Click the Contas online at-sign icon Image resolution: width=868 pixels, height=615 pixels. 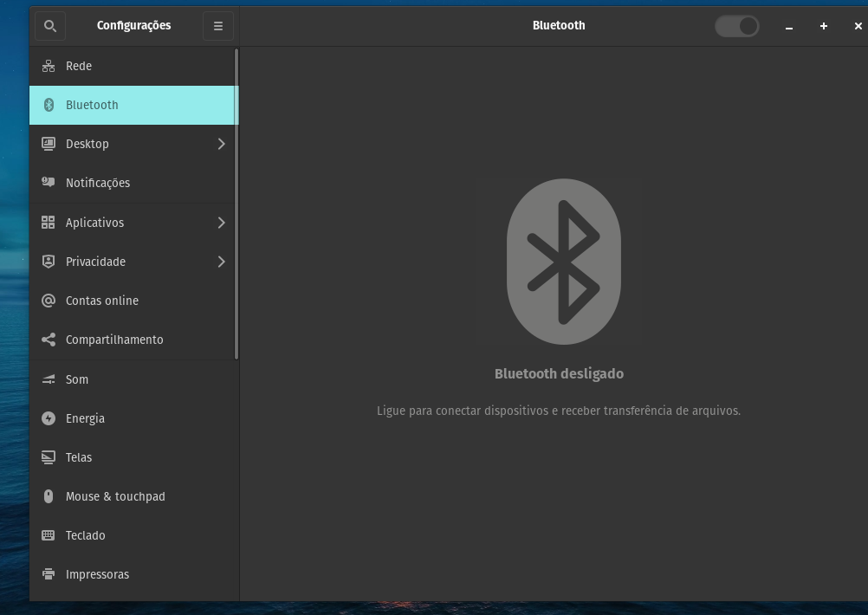(49, 301)
